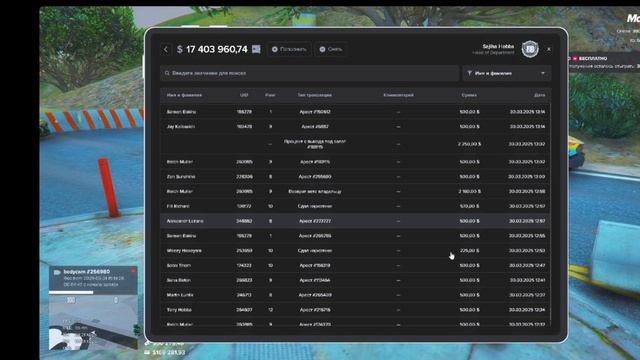Click the card icon beside the balance
The image size is (640, 360).
(x=256, y=49)
